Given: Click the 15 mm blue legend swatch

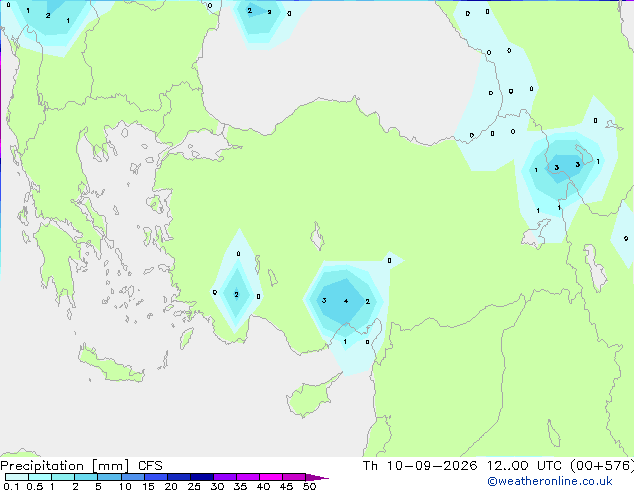Looking at the screenshot, I should pyautogui.click(x=156, y=477).
